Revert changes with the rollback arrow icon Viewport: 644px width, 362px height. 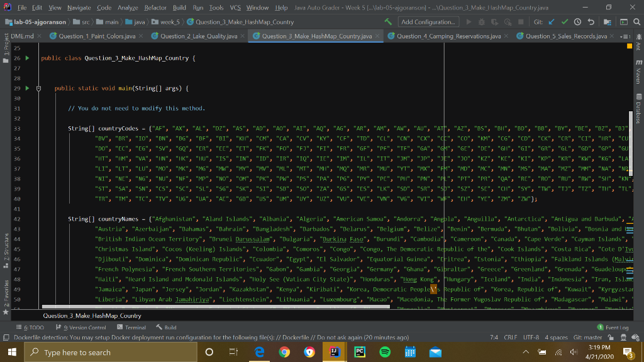[x=591, y=21]
